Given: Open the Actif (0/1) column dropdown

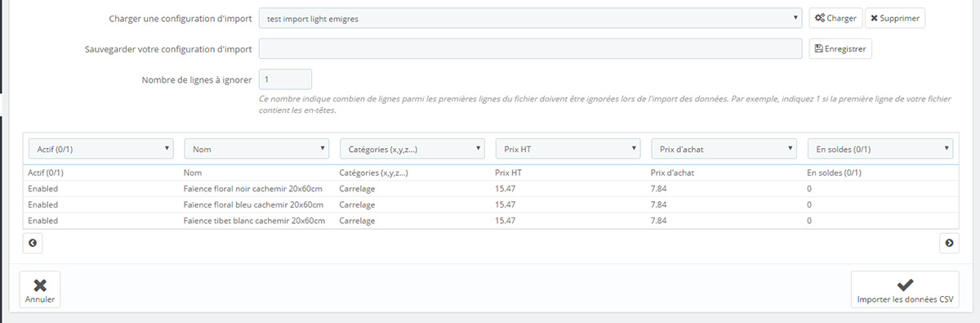Looking at the screenshot, I should click(100, 149).
